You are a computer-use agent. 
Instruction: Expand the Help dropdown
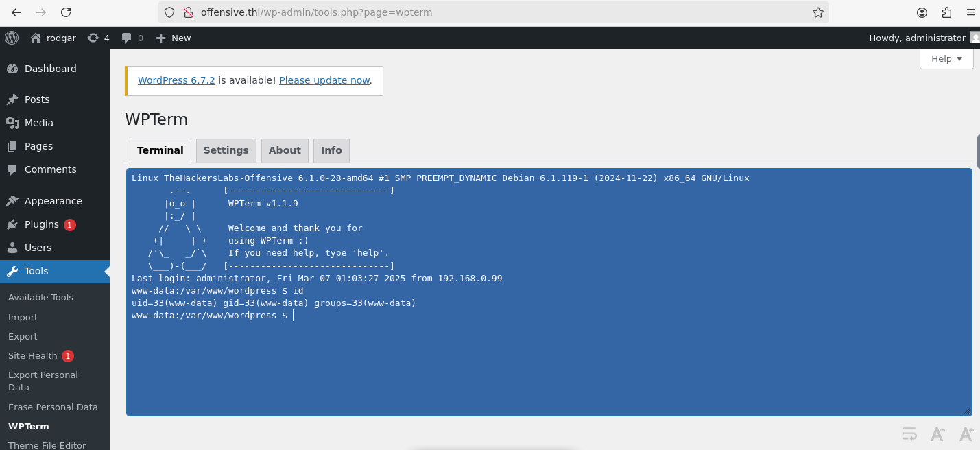[x=946, y=58]
